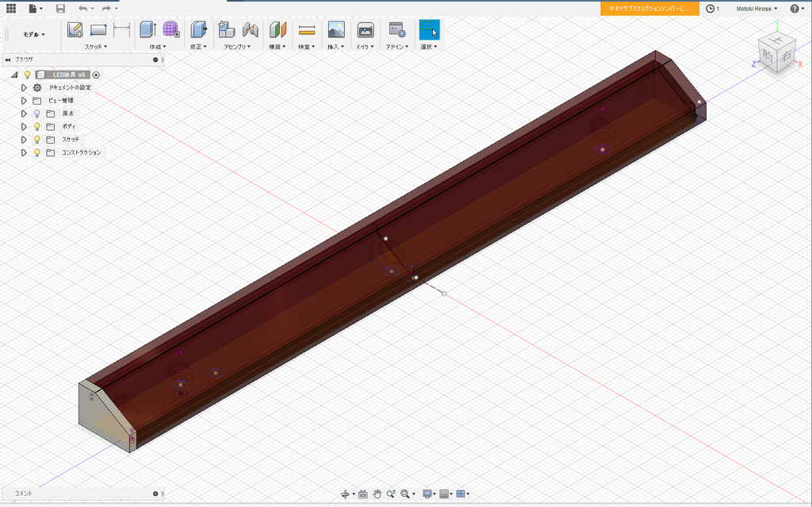
Task: Select the LED治具 v5 component label
Action: (x=69, y=75)
